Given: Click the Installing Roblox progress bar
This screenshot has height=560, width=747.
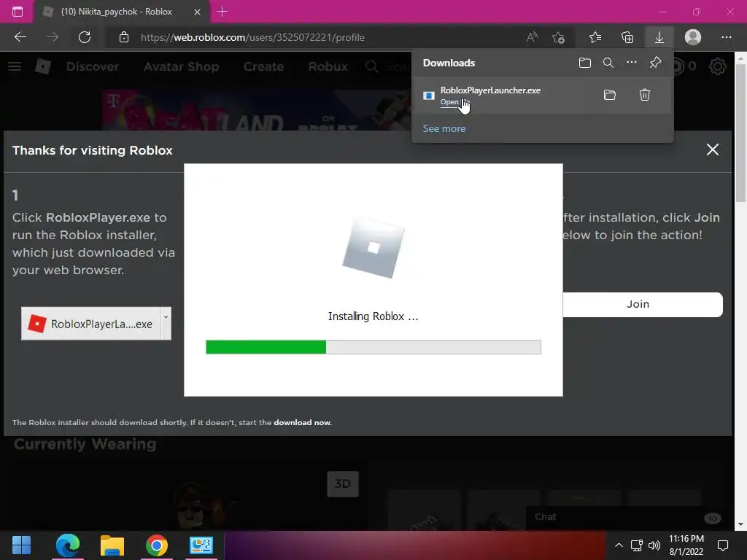Looking at the screenshot, I should pyautogui.click(x=373, y=347).
